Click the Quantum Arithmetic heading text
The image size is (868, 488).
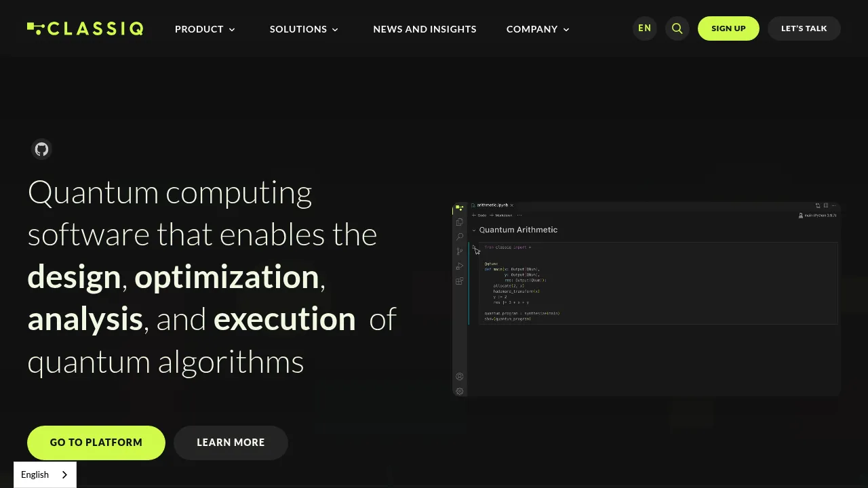tap(518, 230)
